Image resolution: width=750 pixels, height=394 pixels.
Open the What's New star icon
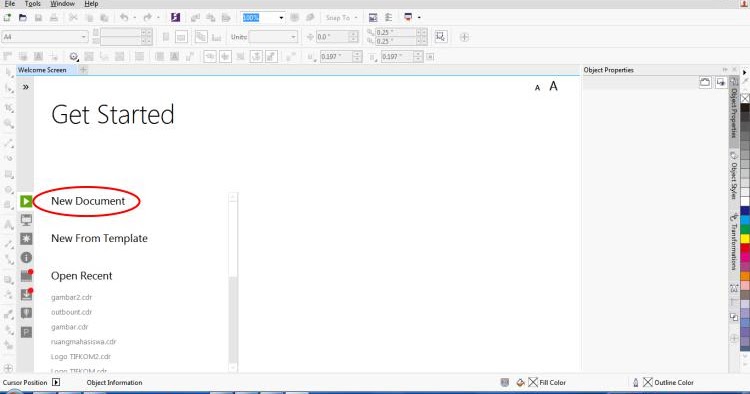click(x=26, y=239)
